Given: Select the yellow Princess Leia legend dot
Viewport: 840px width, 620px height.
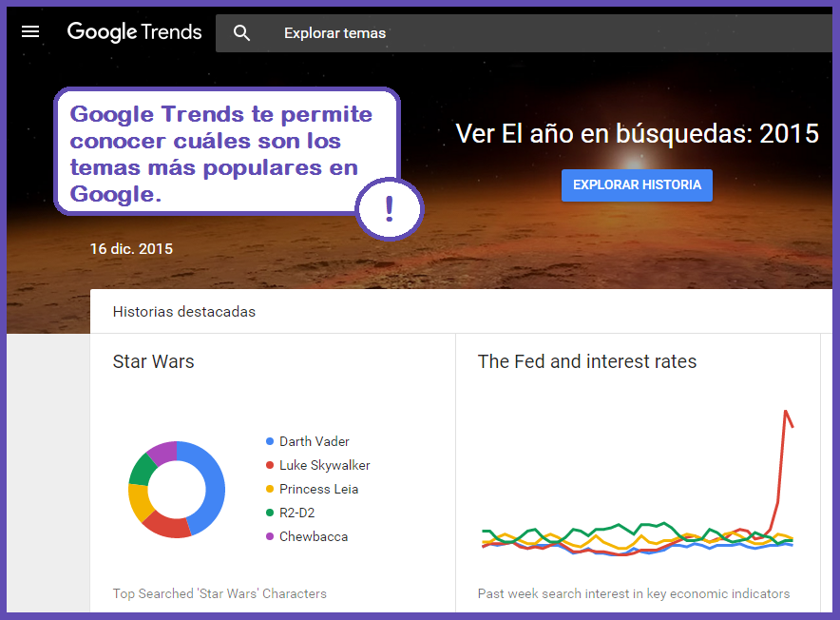Looking at the screenshot, I should [x=270, y=489].
